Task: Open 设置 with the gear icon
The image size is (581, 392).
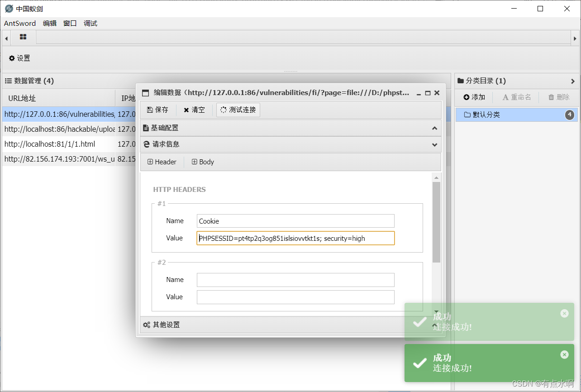Action: coord(19,58)
